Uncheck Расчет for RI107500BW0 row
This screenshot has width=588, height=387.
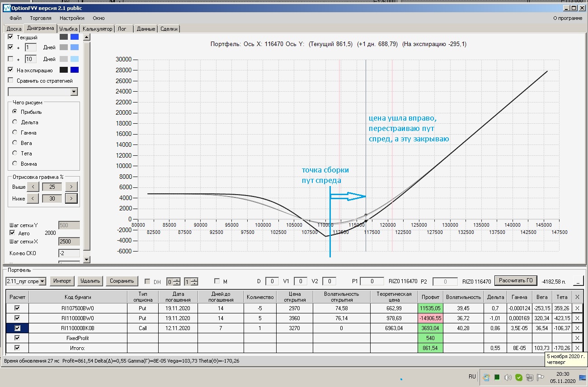(x=17, y=308)
